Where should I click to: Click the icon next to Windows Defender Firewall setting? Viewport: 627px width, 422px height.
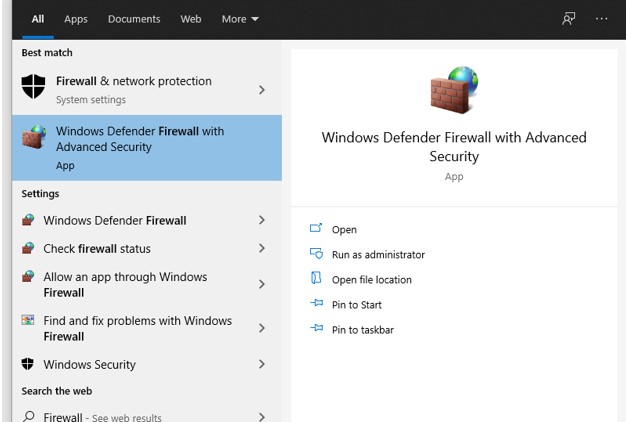pos(28,220)
